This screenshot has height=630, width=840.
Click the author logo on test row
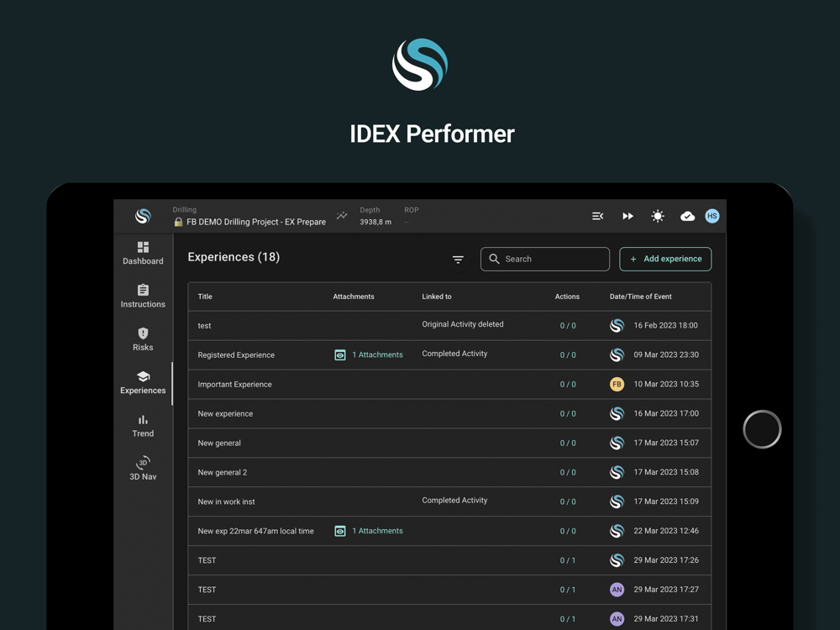pyautogui.click(x=617, y=325)
